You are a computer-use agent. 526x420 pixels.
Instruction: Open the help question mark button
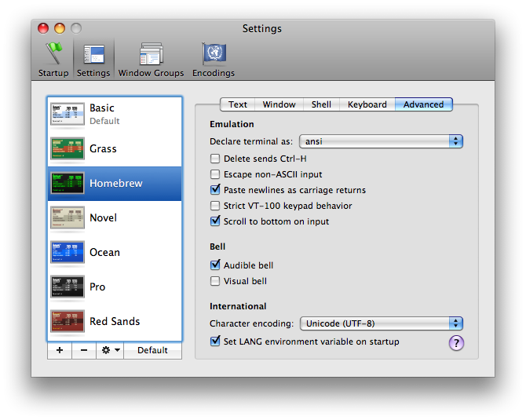coord(456,343)
